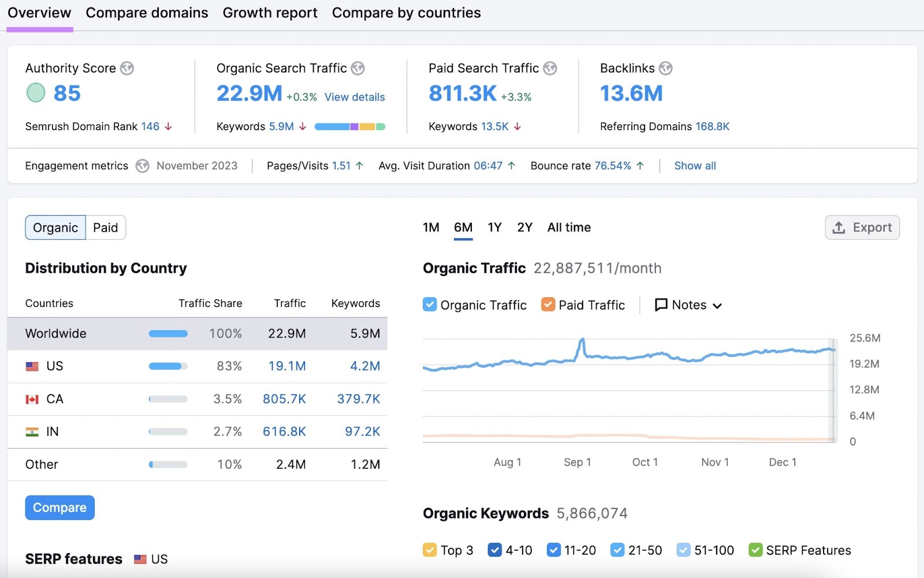Select the 1Y time range tab
This screenshot has width=924, height=578.
click(x=494, y=227)
